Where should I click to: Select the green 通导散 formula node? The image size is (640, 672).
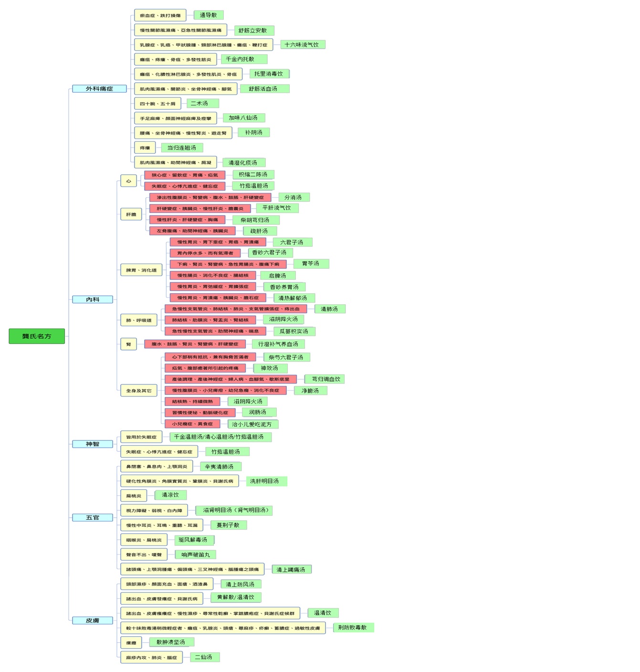[x=208, y=15]
